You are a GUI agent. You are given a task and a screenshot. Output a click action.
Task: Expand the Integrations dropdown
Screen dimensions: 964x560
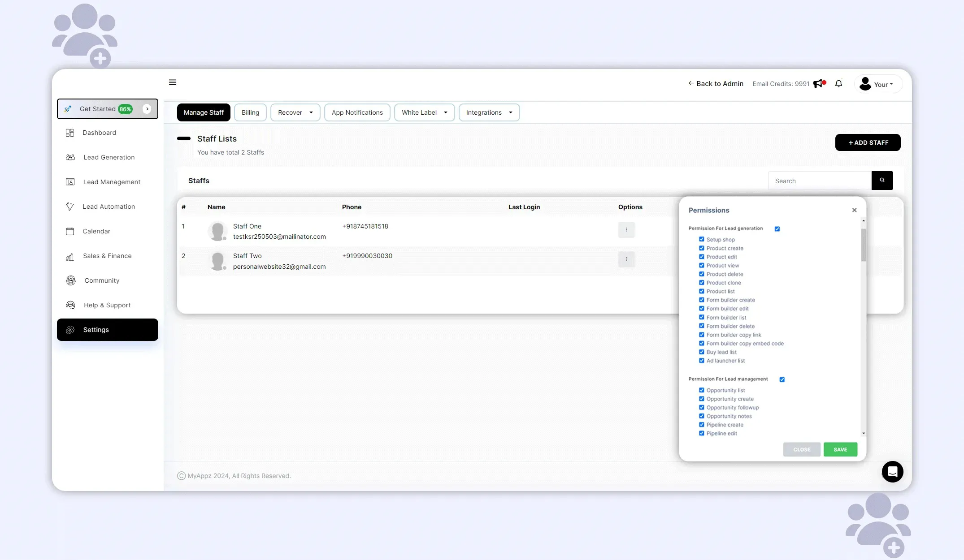point(489,112)
